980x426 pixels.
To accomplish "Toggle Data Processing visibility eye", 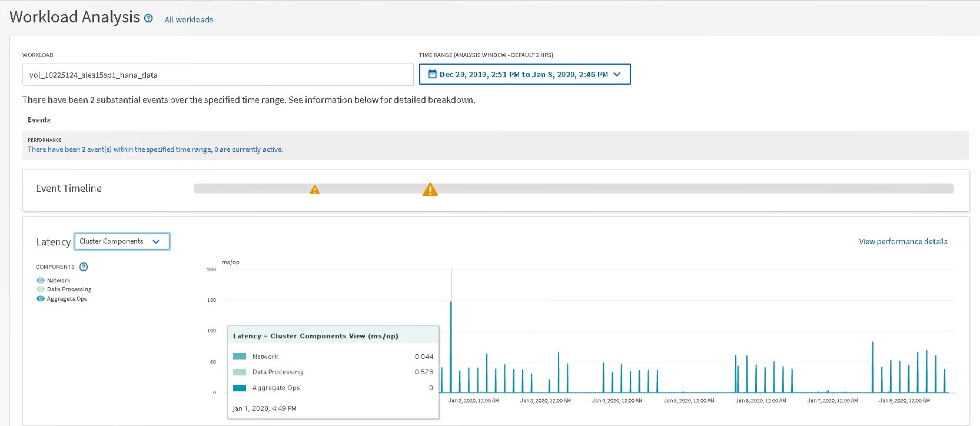I will coord(41,289).
